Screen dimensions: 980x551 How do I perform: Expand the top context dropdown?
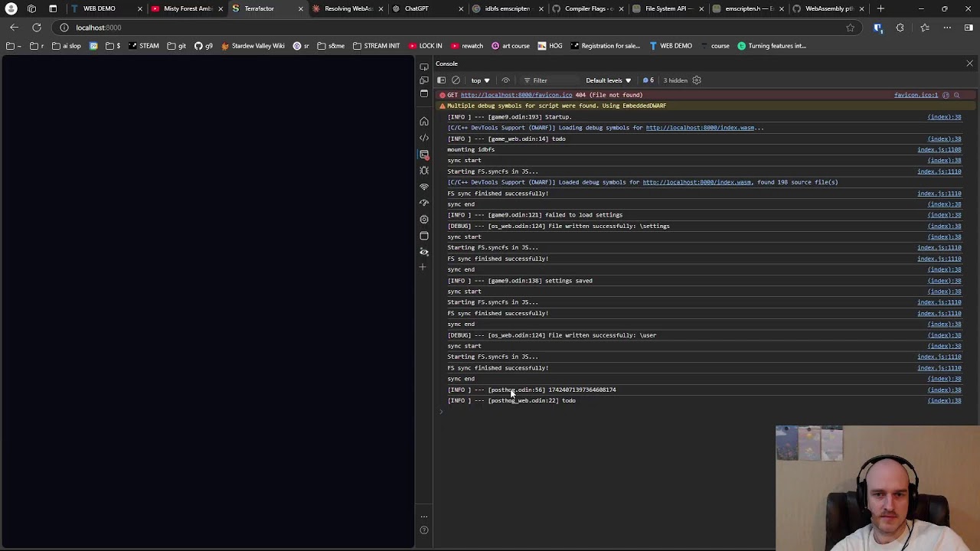point(480,80)
